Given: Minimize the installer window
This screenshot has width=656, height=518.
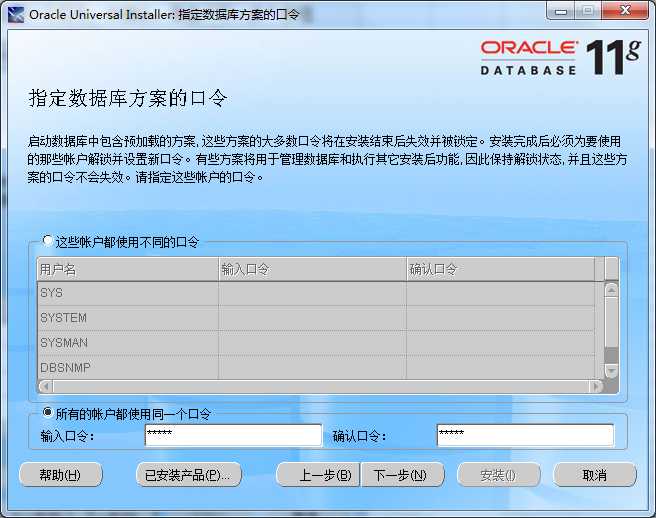Looking at the screenshot, I should click(x=561, y=11).
